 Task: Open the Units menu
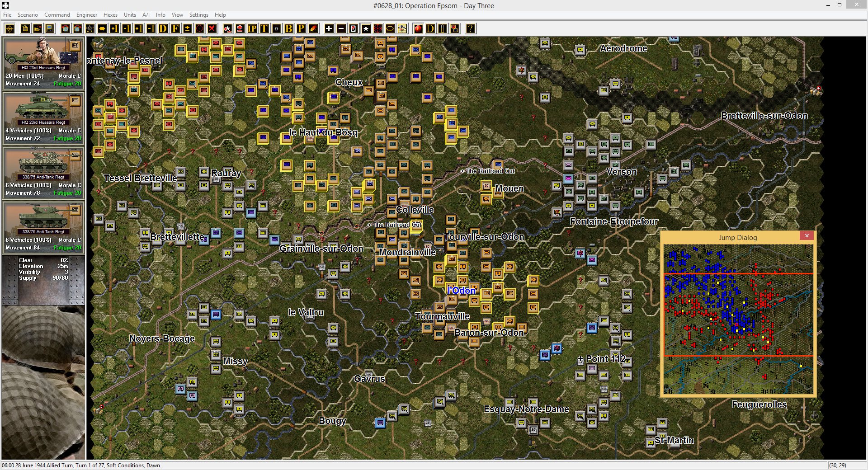[130, 15]
